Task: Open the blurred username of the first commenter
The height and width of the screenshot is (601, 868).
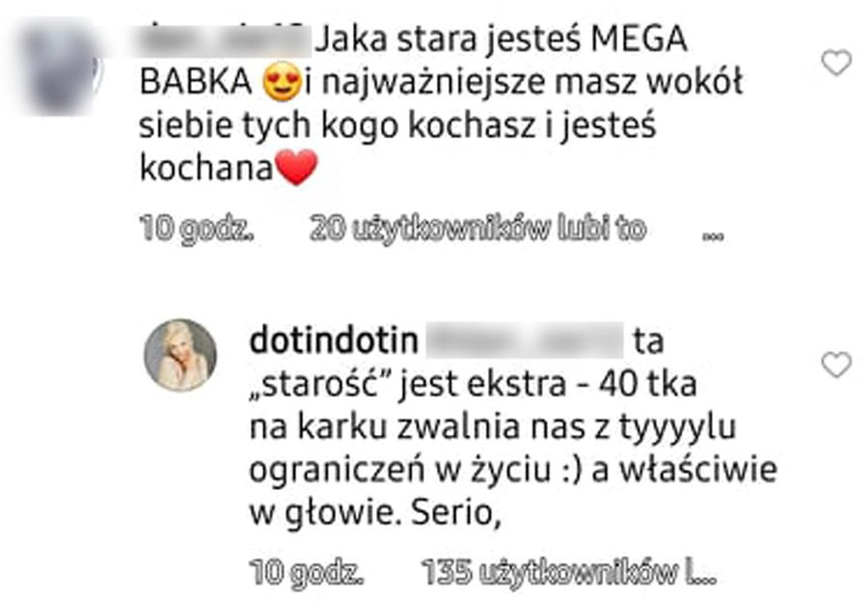Action: point(225,40)
